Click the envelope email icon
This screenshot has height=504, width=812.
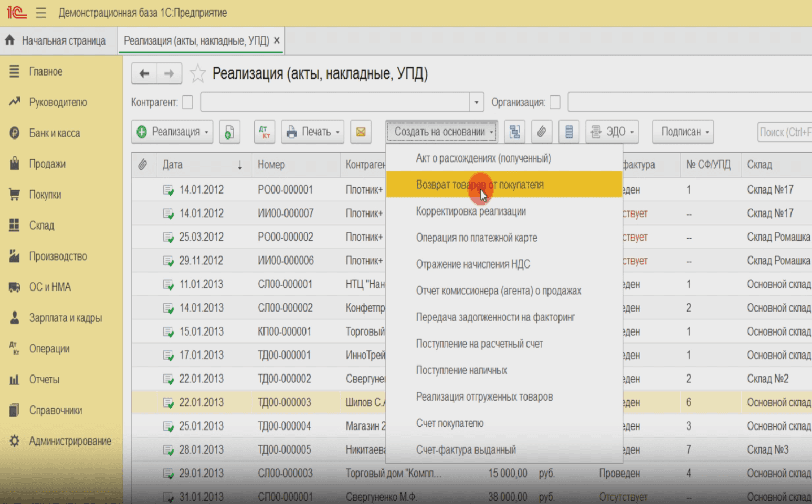click(x=361, y=132)
